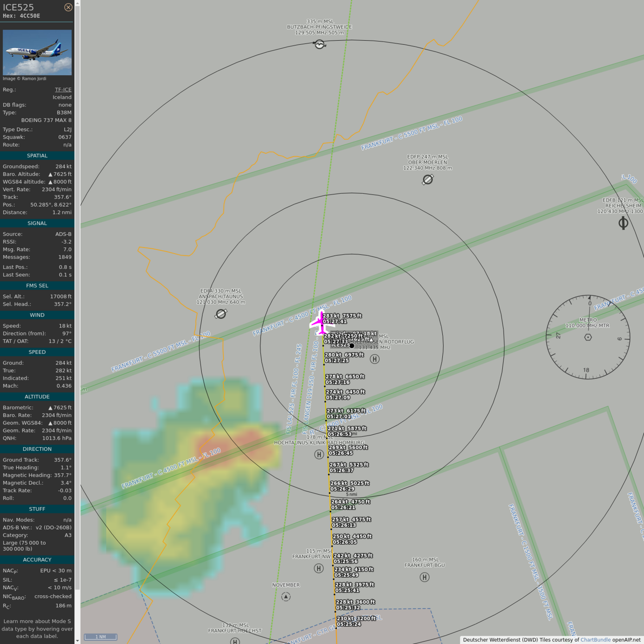Click the sidebar scrollbar down arrow

point(77,640)
